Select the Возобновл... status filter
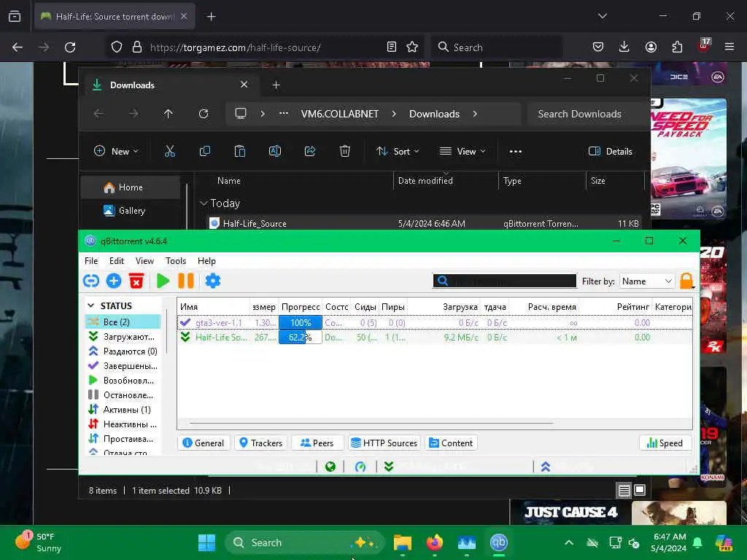This screenshot has width=747, height=560. click(123, 381)
